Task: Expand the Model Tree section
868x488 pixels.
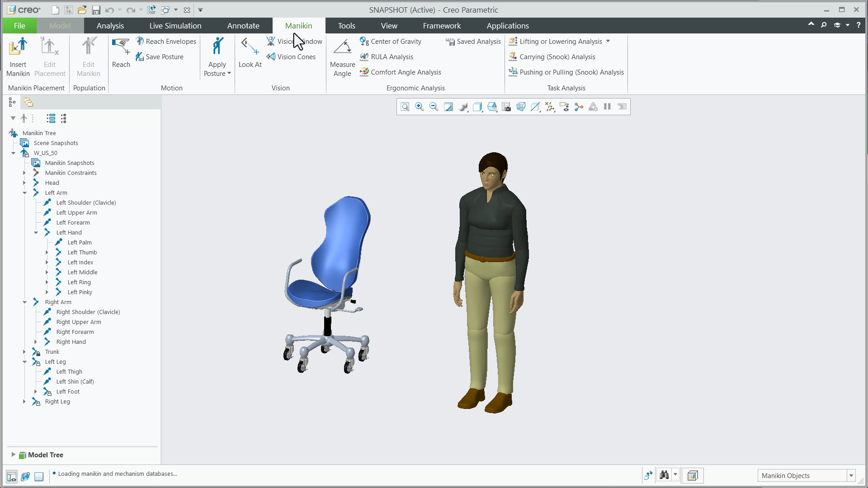Action: coord(13,455)
